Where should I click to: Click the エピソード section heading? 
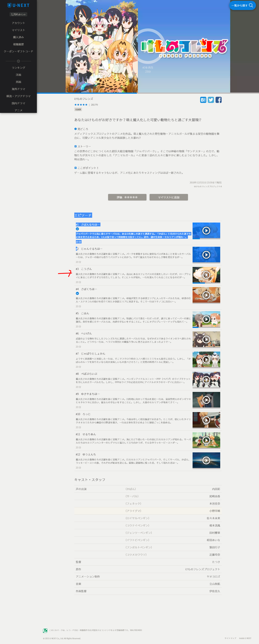[83, 215]
